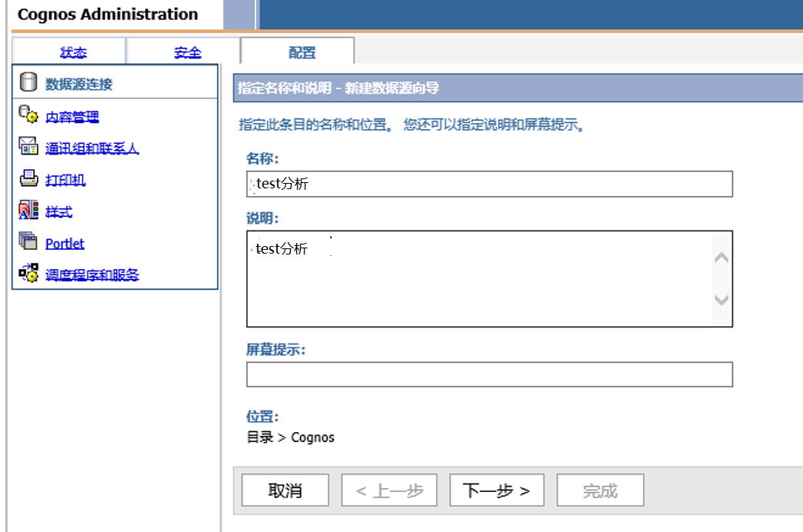
Task: Click the 完成 button
Action: tap(600, 490)
